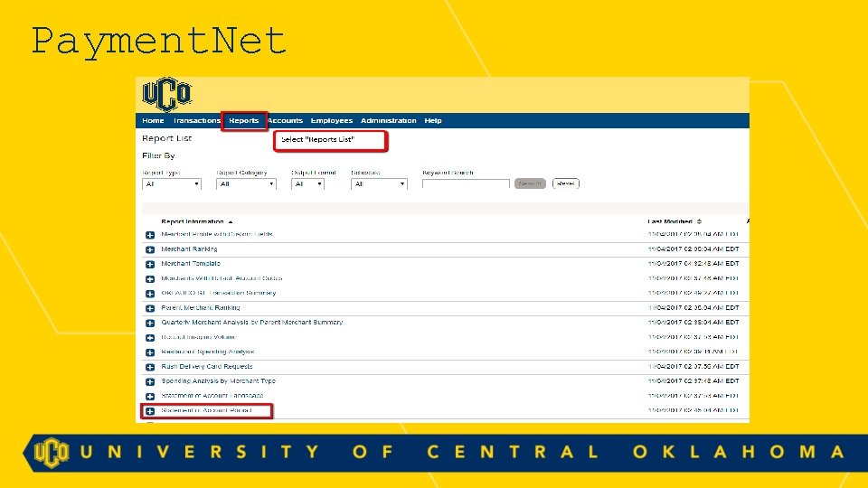The image size is (868, 488).
Task: Expand Spending Analysis by Merchant Type plus icon
Action: [x=150, y=381]
